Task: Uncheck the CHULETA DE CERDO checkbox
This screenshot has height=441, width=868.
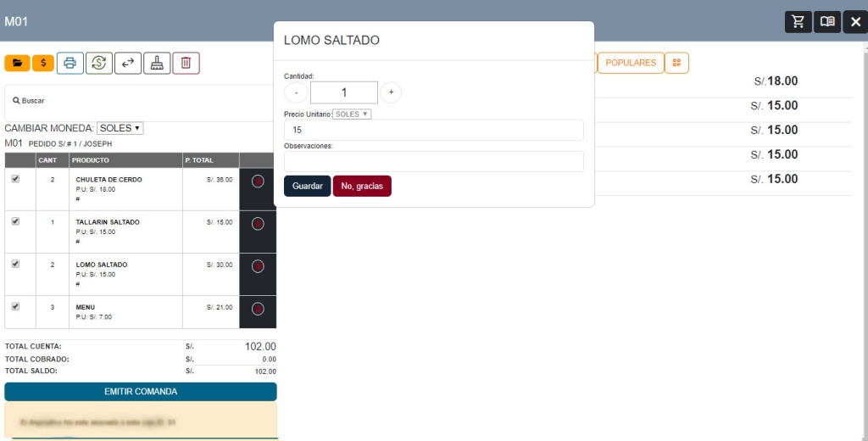Action: tap(15, 179)
